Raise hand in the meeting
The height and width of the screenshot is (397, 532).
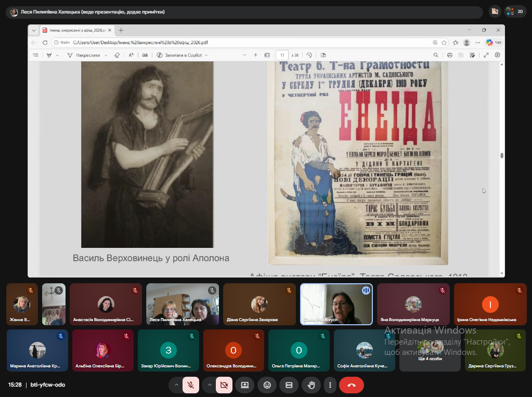pyautogui.click(x=311, y=385)
